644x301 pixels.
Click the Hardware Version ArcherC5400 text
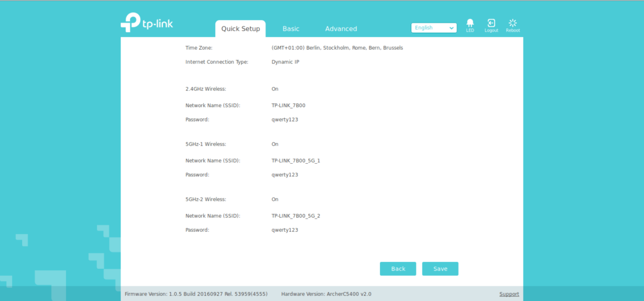326,294
